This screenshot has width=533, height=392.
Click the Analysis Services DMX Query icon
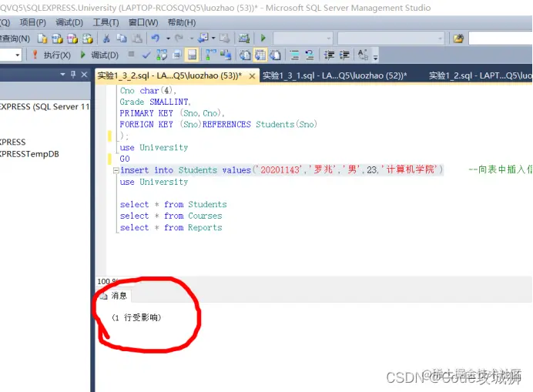click(72, 39)
